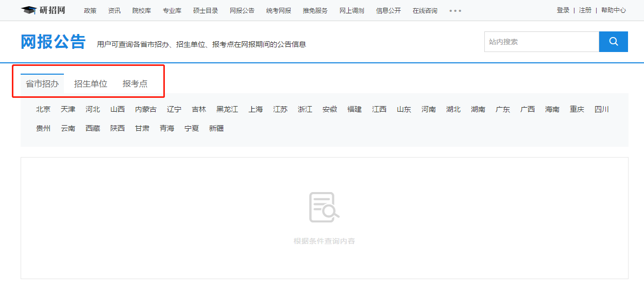Switch to the 招生单位 tab

point(91,84)
